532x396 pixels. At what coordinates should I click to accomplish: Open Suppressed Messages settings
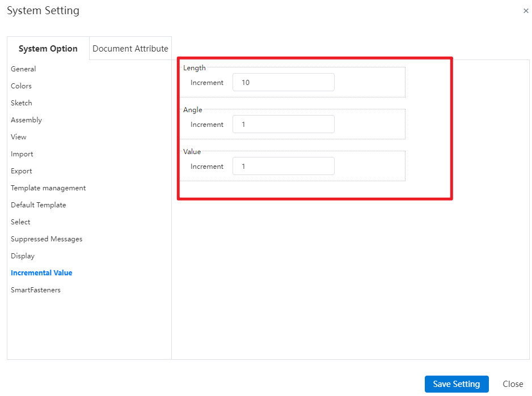pos(47,239)
